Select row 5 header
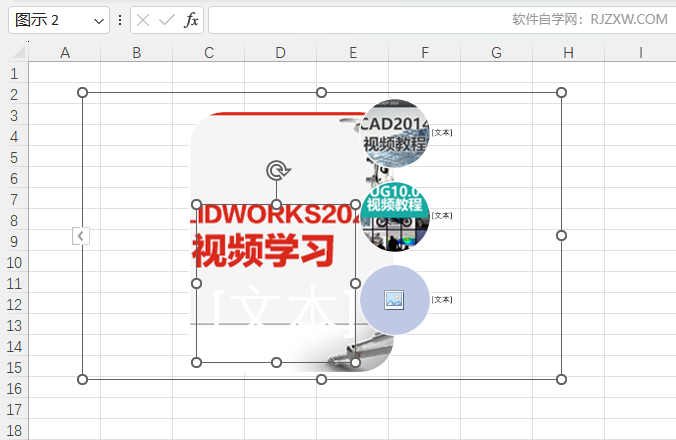This screenshot has width=676, height=440. [x=14, y=158]
